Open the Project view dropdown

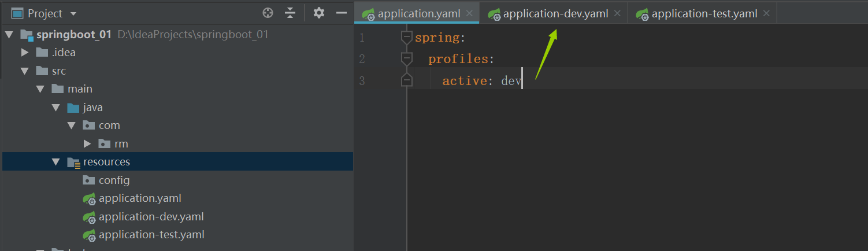[x=73, y=13]
